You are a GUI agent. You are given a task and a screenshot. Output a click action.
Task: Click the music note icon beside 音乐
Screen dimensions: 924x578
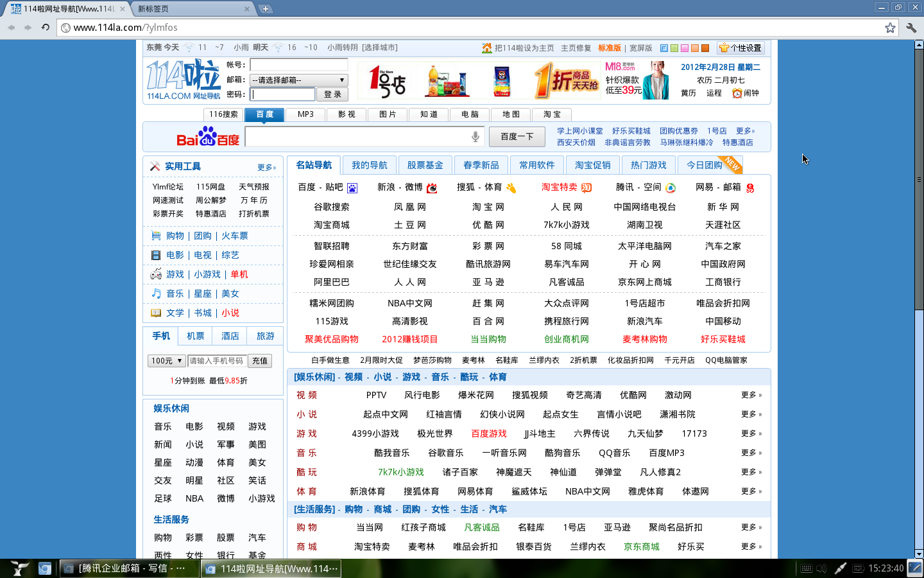156,293
